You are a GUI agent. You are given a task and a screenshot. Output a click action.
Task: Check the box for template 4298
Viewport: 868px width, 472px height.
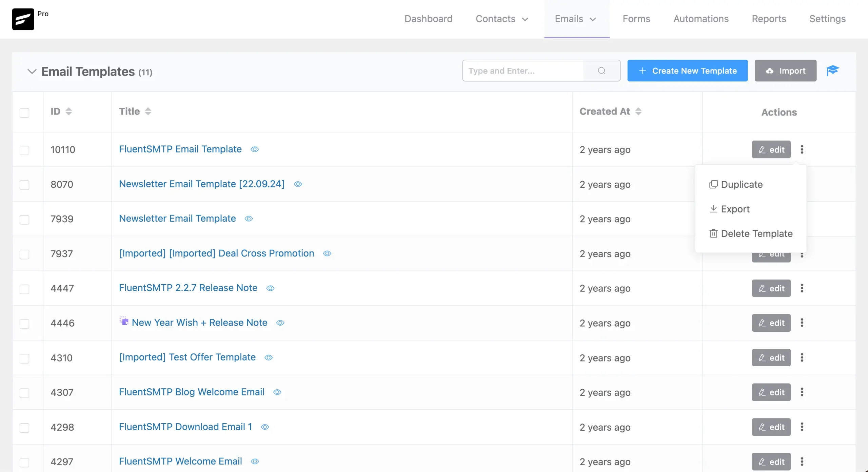pos(24,428)
